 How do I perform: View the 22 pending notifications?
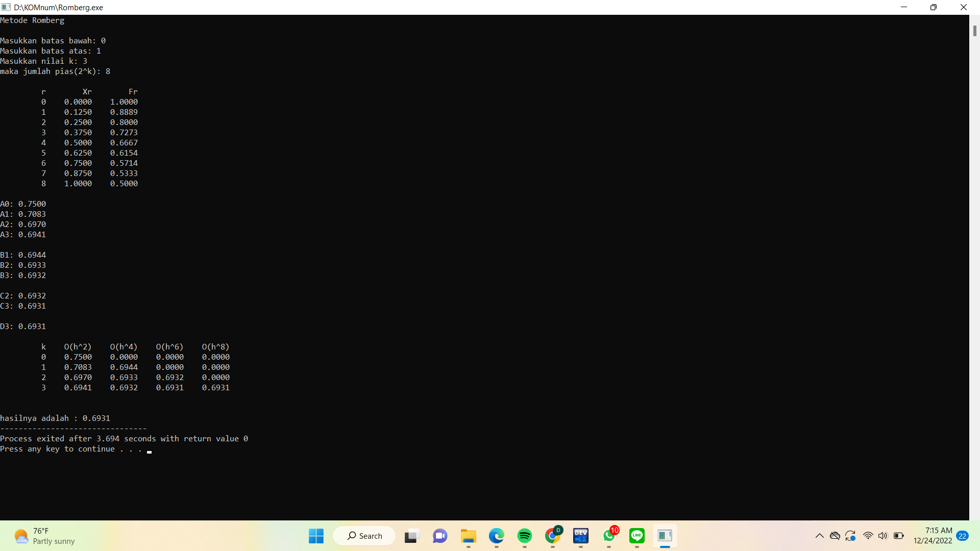pos(963,536)
